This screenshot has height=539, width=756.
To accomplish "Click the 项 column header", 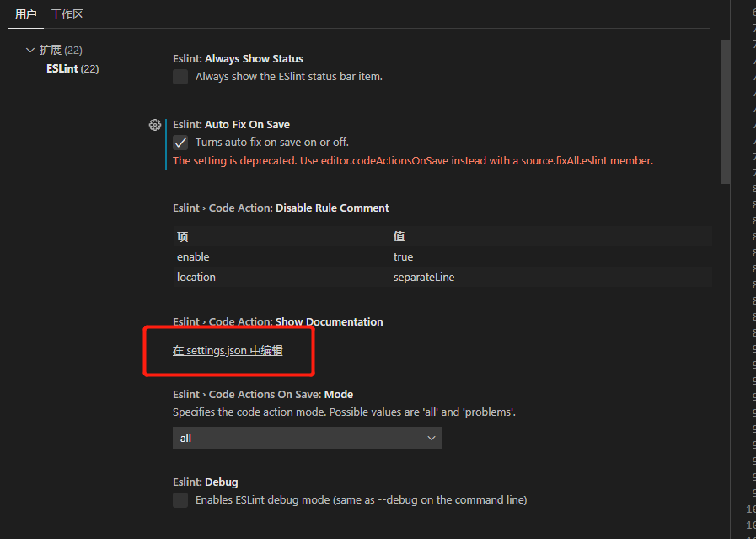I will point(182,236).
